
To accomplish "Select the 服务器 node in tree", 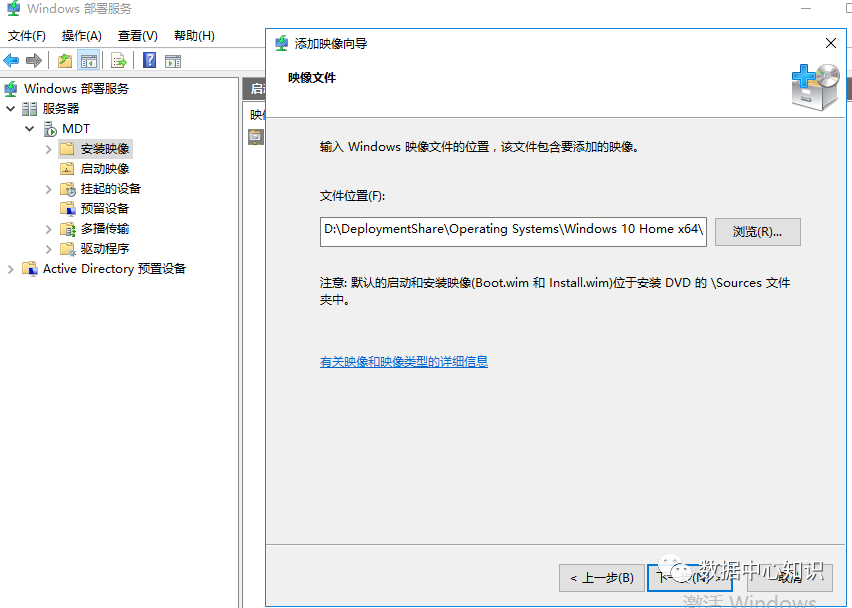I will point(61,109).
